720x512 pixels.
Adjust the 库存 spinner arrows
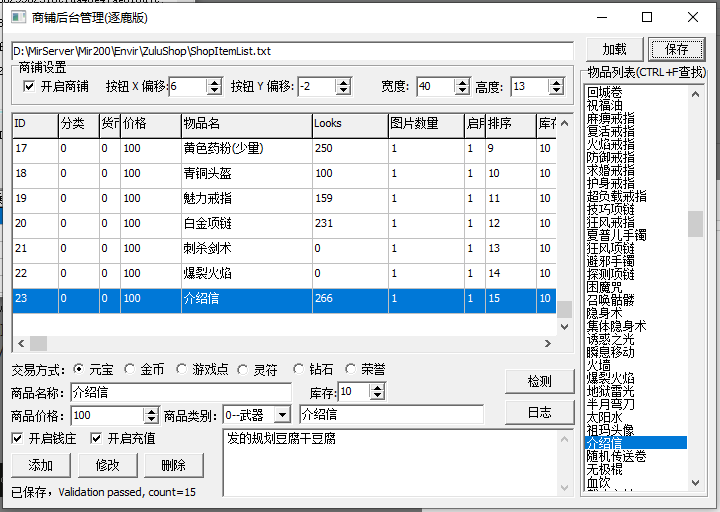377,392
